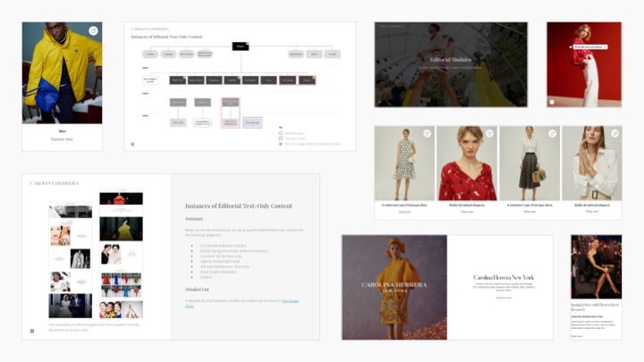Open Shop now under the polka-dot dress card
The image size is (644, 362).
coord(404,212)
